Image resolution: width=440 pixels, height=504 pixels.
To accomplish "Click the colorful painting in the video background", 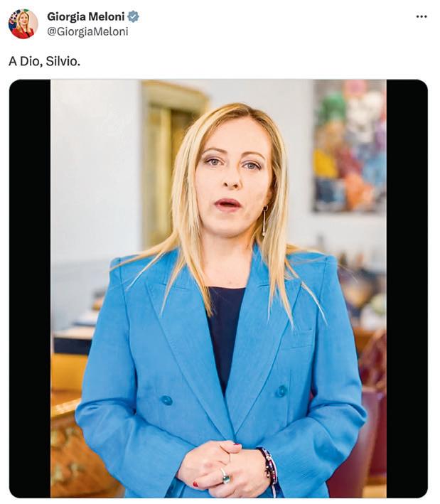I will [349, 146].
